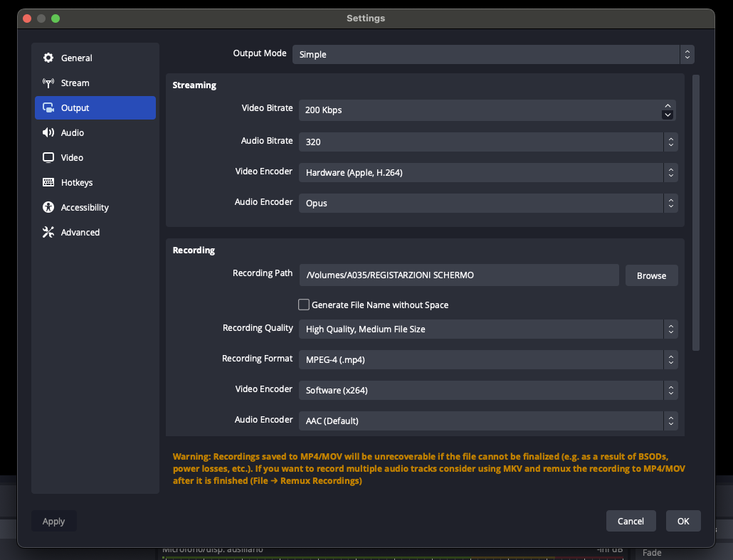This screenshot has height=560, width=733.
Task: Click the Advanced tools icon
Action: [48, 233]
